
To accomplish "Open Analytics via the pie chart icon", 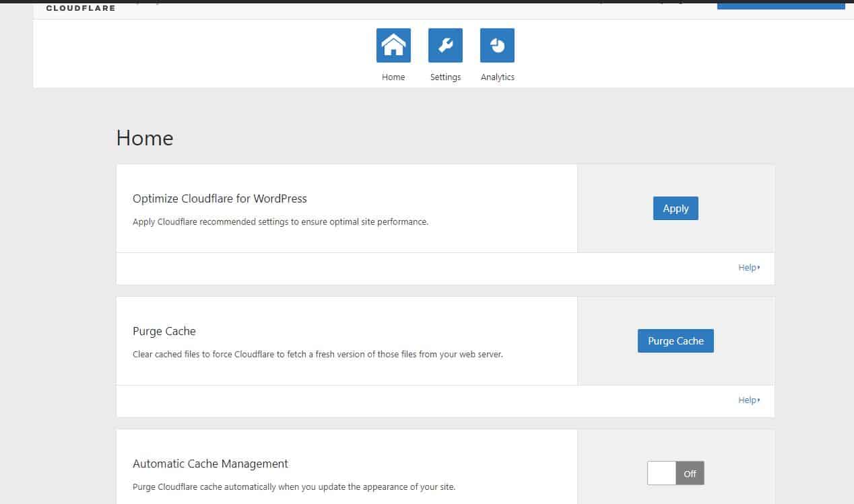I will click(x=497, y=46).
